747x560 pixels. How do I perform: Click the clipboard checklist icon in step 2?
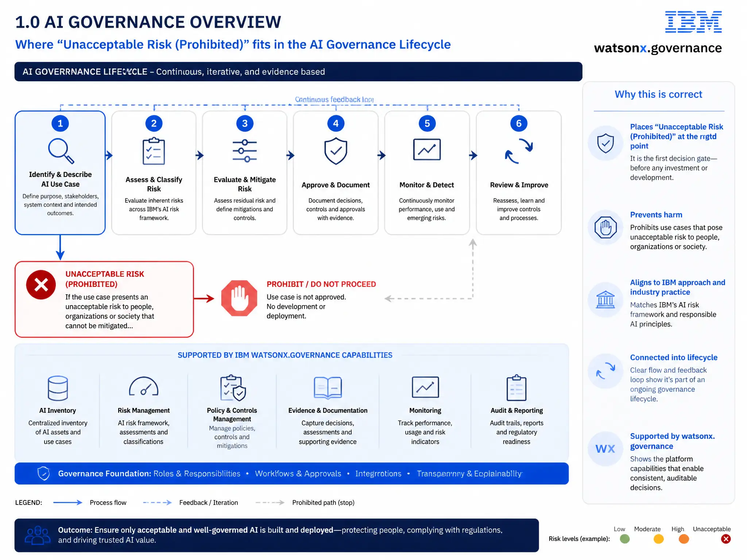point(154,151)
